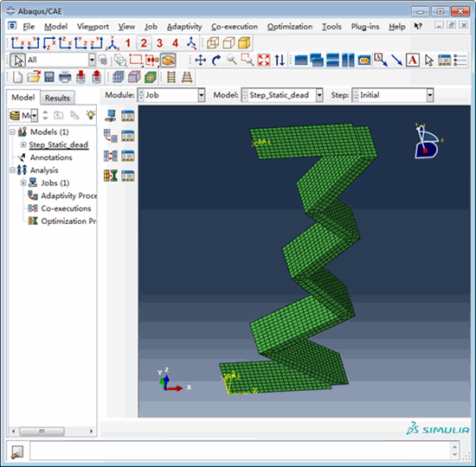476x467 pixels.
Task: Open the Viewport menu
Action: [93, 27]
